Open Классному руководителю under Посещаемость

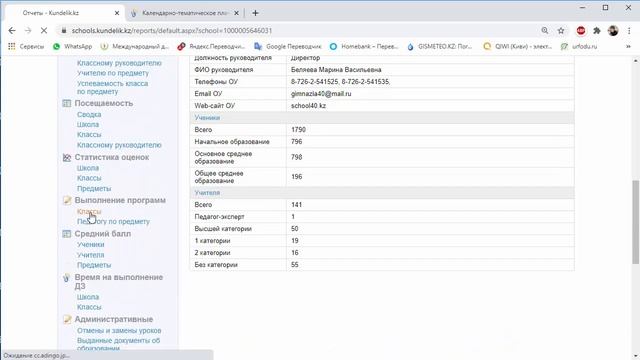pos(119,145)
